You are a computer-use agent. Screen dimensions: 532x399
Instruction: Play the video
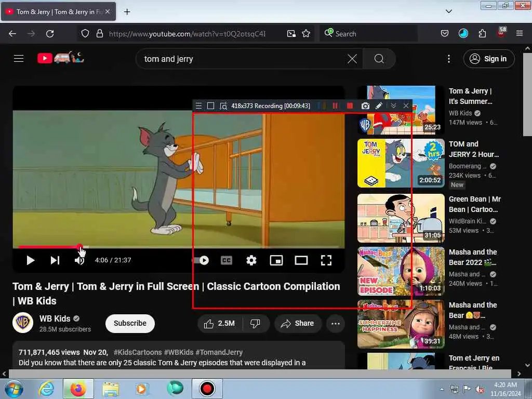[31, 260]
